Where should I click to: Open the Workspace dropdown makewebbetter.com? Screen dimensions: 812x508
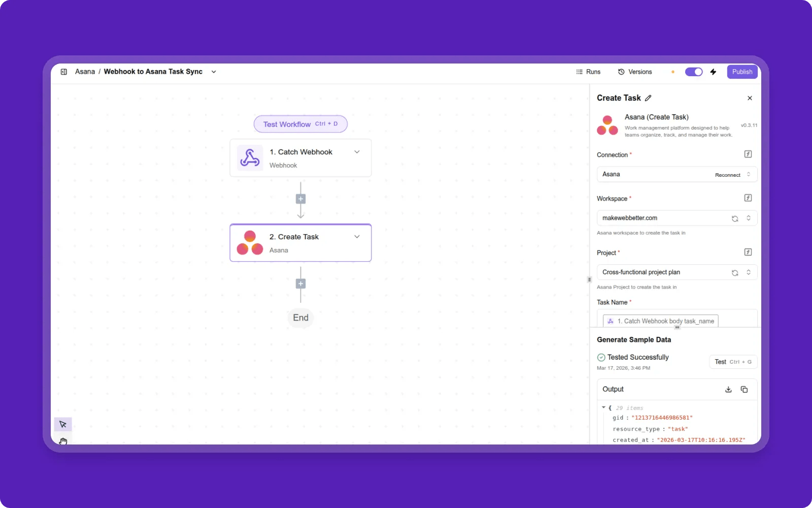665,218
